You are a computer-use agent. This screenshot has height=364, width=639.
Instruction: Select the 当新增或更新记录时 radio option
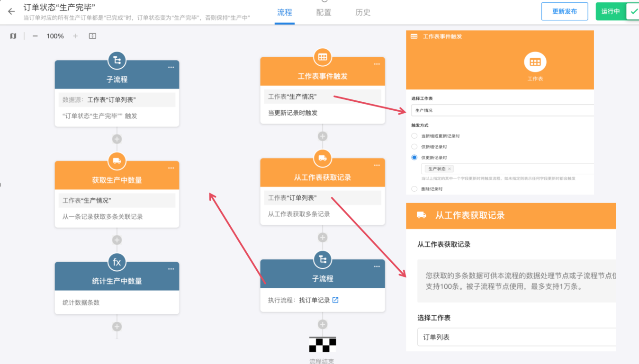tap(414, 136)
